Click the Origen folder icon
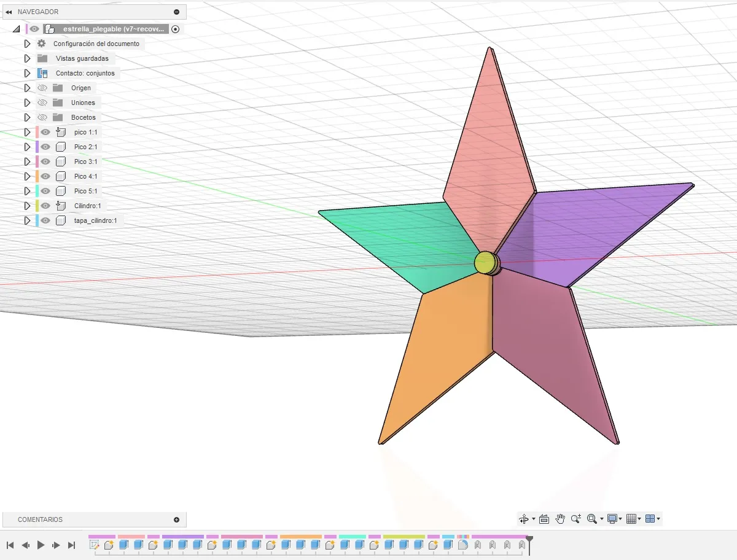737x560 pixels. tap(58, 88)
